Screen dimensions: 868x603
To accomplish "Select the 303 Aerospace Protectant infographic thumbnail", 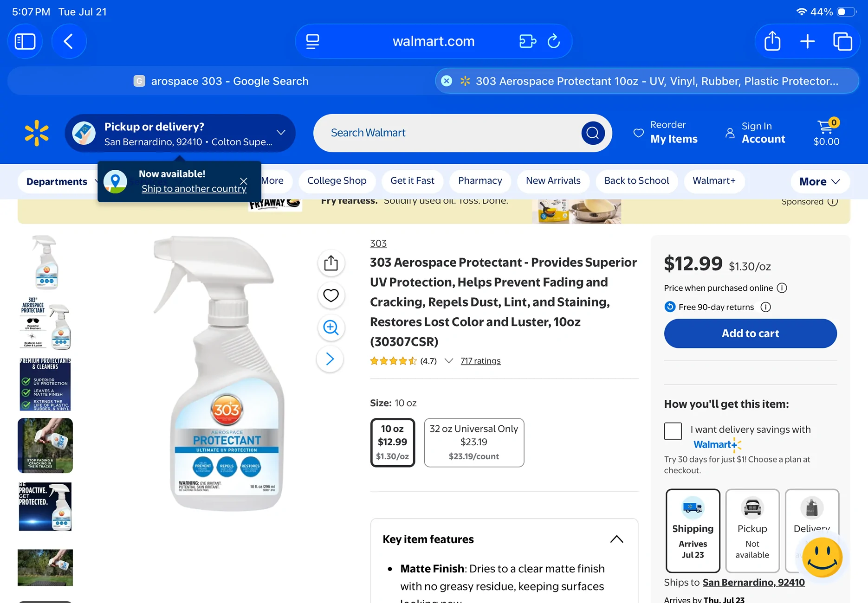I will [x=45, y=323].
